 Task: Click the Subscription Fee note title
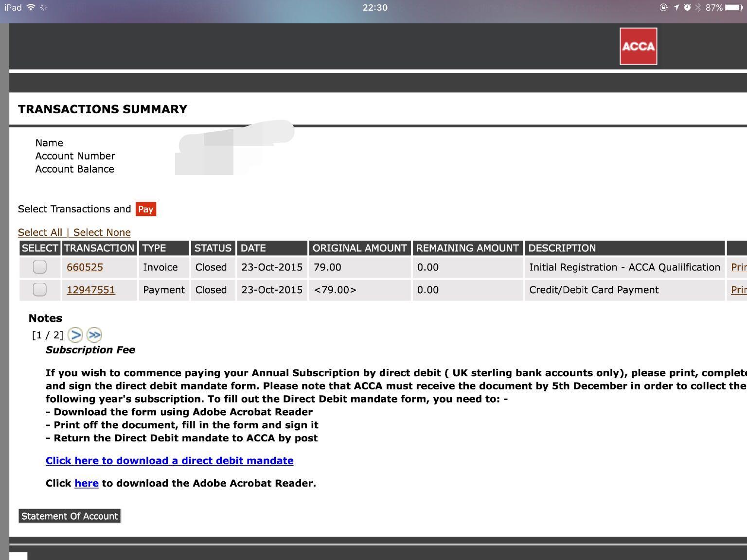[90, 350]
